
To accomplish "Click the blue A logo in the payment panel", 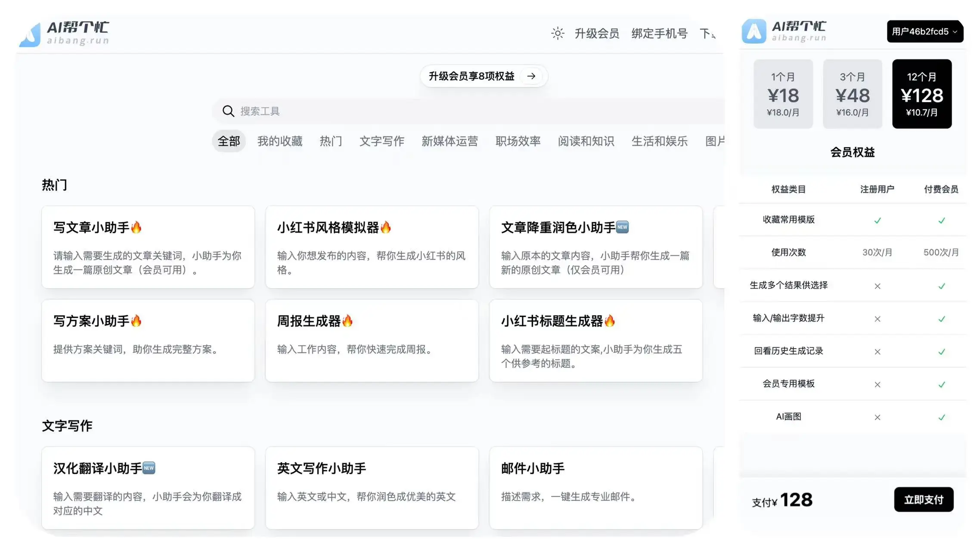I will click(754, 31).
